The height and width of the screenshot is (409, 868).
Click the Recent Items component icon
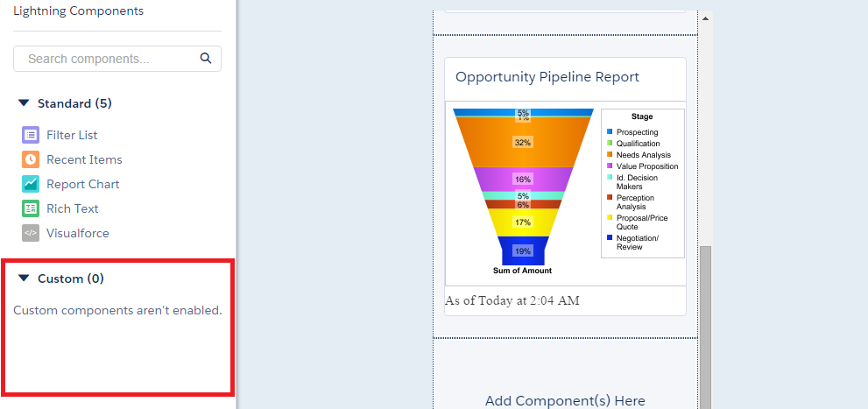tap(31, 159)
